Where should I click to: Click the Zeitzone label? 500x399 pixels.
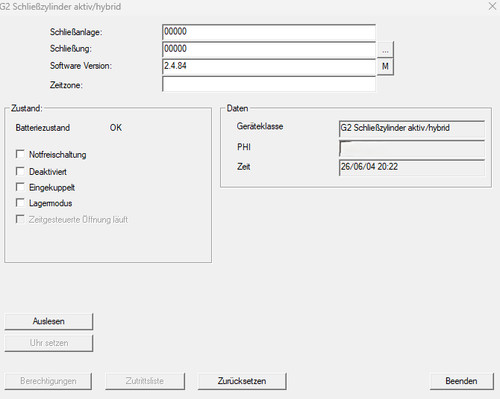(66, 85)
